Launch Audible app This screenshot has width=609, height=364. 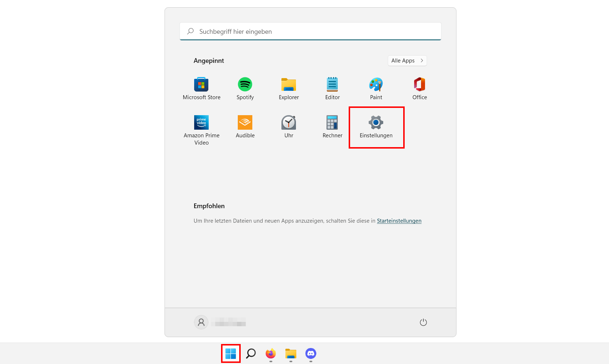(x=245, y=127)
